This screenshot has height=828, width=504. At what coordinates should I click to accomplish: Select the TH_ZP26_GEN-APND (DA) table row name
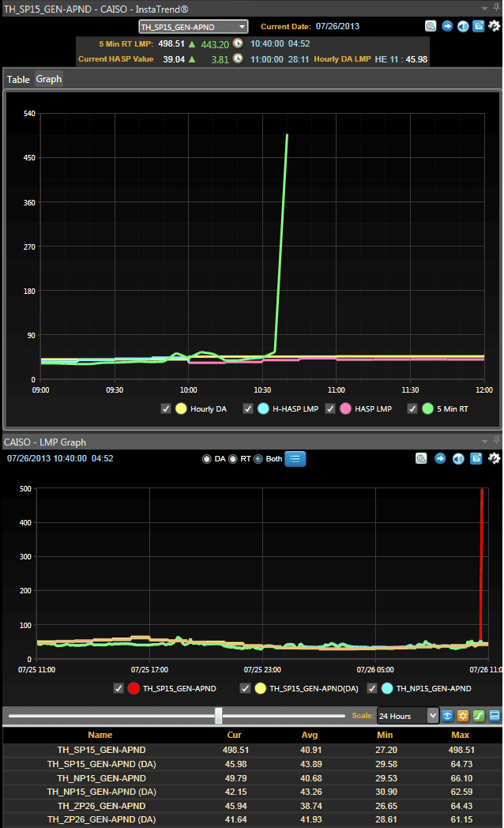(x=101, y=819)
